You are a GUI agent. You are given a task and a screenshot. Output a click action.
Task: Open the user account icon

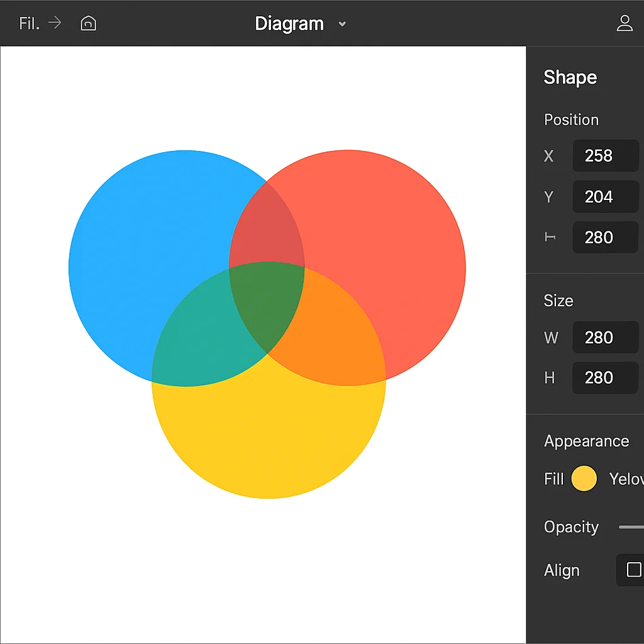[625, 23]
